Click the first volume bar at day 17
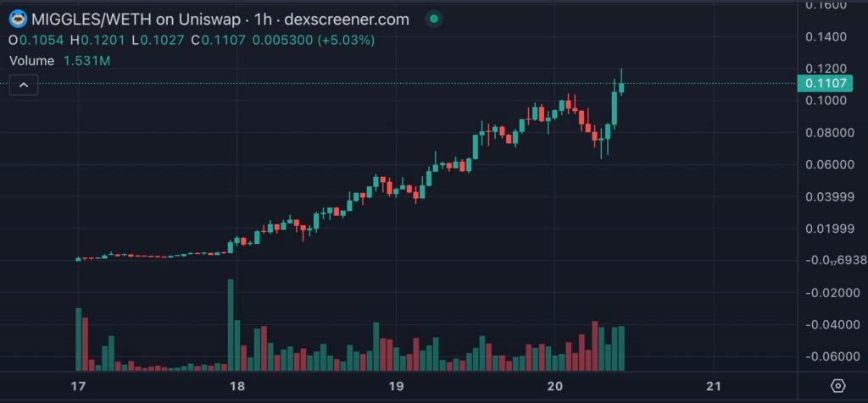The image size is (868, 403). [x=79, y=340]
